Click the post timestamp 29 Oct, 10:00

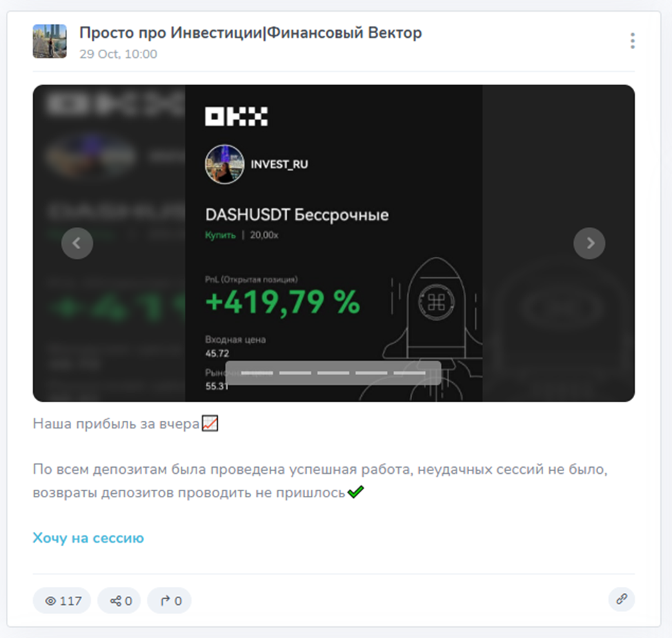[x=118, y=54]
